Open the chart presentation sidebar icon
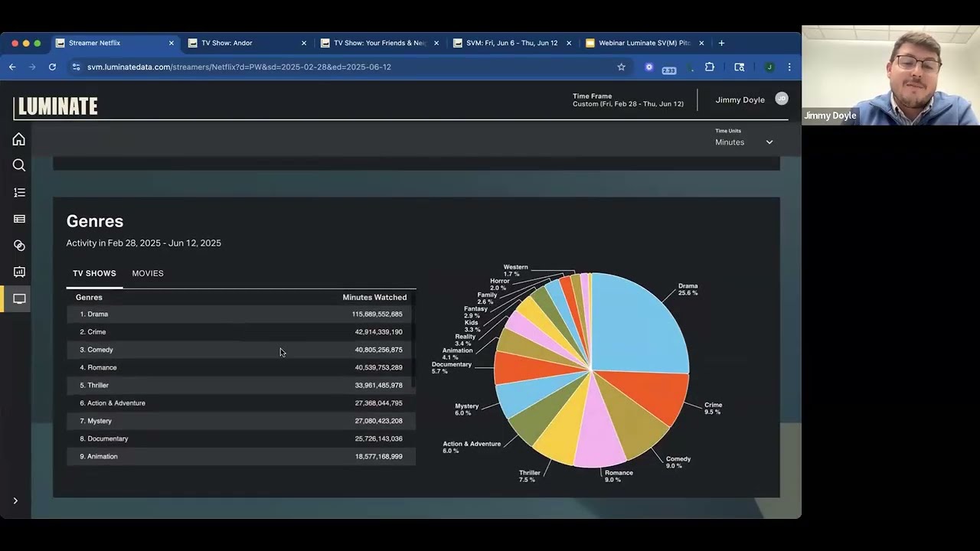This screenshot has height=551, width=980. pyautogui.click(x=19, y=272)
